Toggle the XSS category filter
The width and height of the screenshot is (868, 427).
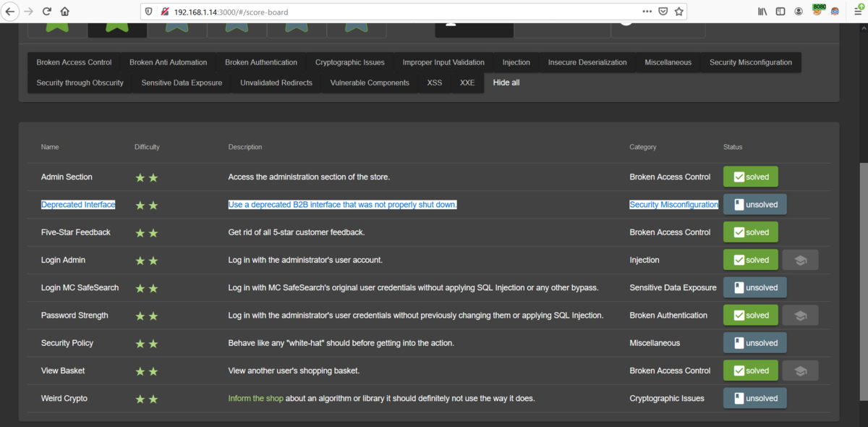click(x=434, y=83)
